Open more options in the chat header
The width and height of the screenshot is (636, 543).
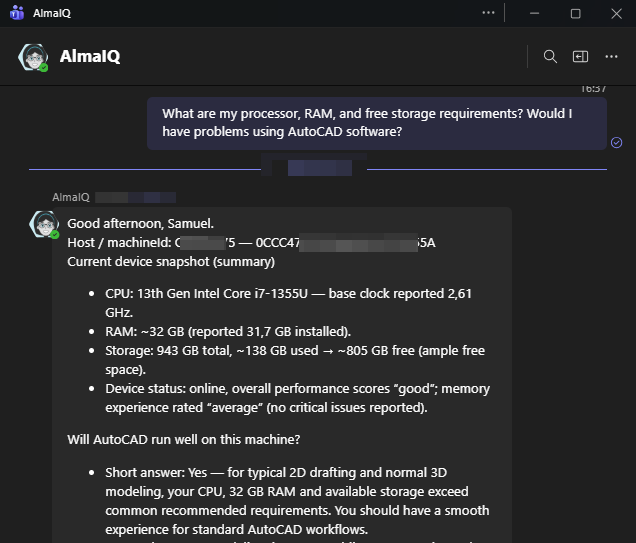tap(611, 57)
